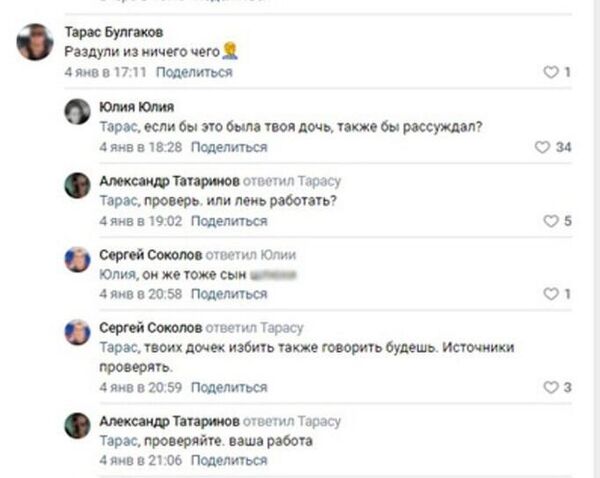
Task: Open Юлия Юлия's profile name link
Action: coord(137,107)
